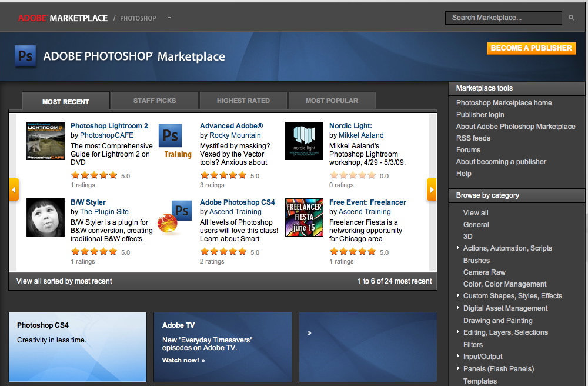Select Drawing and Painting category

click(497, 320)
